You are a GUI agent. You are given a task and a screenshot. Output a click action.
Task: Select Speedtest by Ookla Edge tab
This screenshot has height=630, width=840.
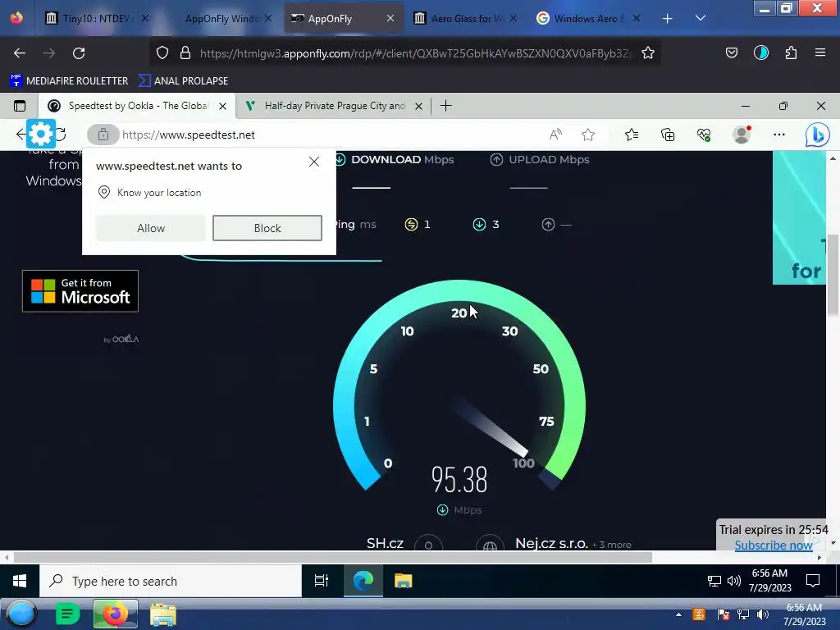[137, 106]
